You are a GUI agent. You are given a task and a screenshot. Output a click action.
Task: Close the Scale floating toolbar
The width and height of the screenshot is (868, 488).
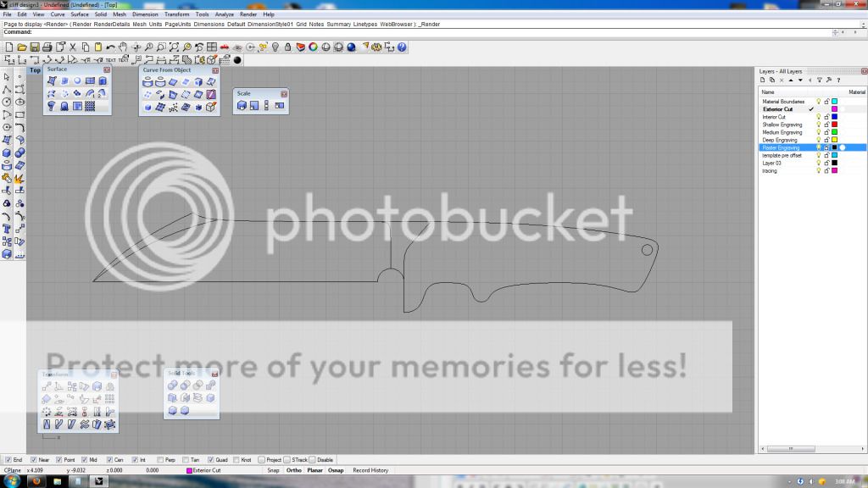tap(284, 93)
